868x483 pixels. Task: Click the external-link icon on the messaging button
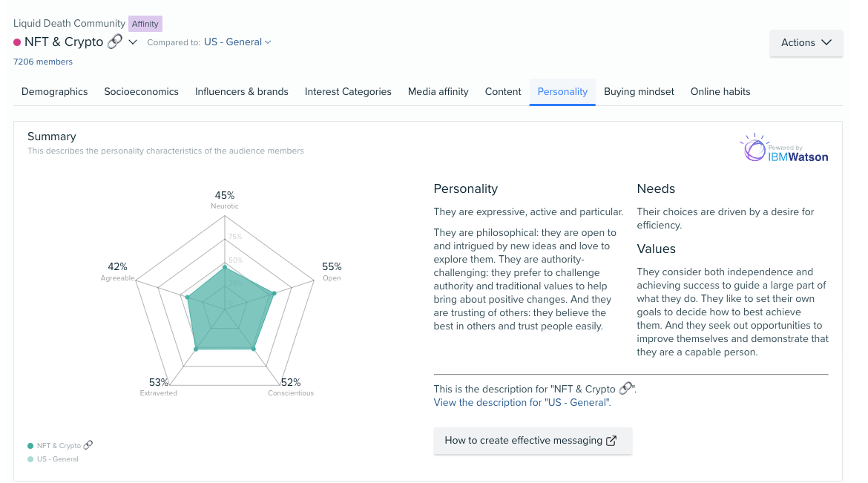(611, 440)
